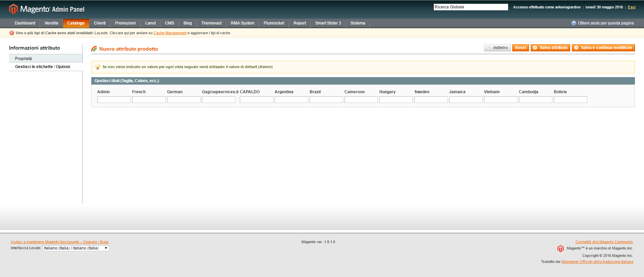Open the Dashboard menu
The image size is (644, 277).
pos(25,23)
